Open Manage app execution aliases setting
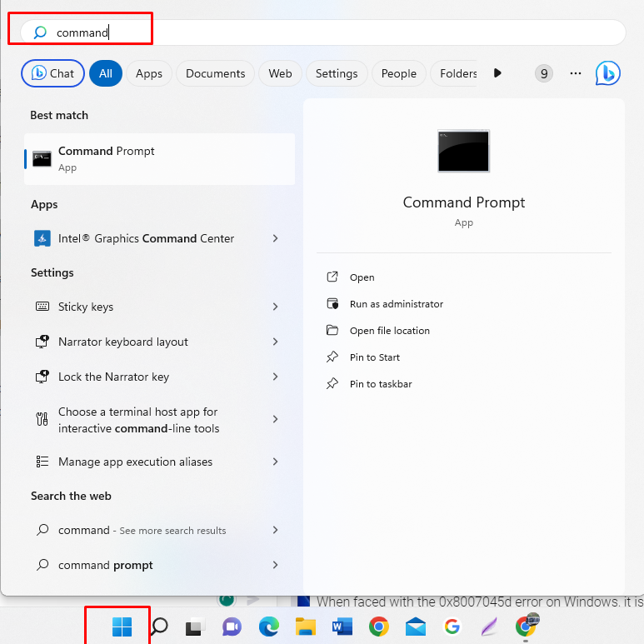 pos(159,462)
